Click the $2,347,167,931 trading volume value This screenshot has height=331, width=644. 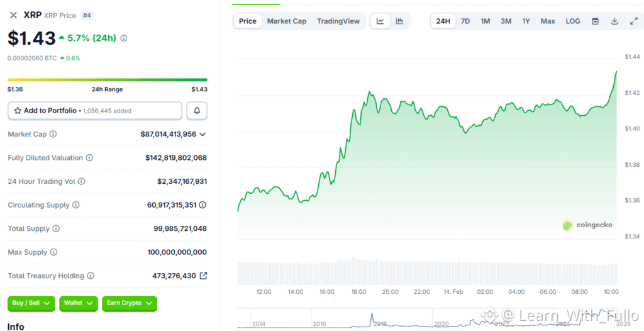182,181
